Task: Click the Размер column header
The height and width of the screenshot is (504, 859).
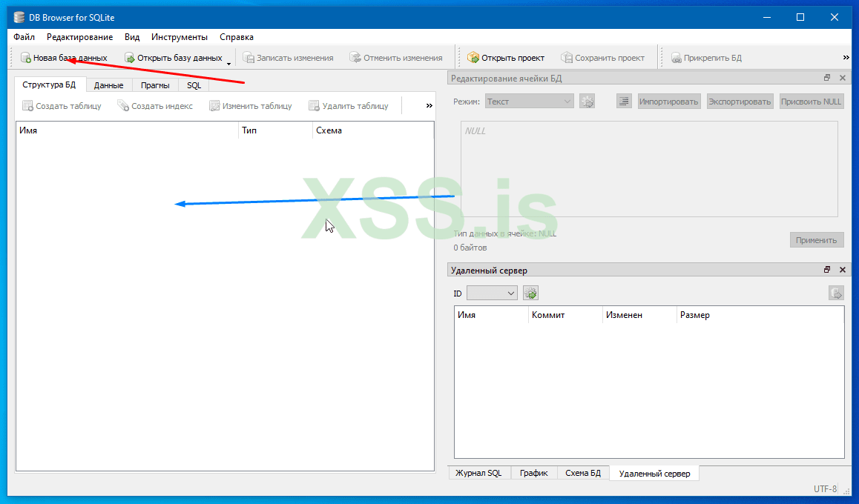Action: tap(760, 315)
